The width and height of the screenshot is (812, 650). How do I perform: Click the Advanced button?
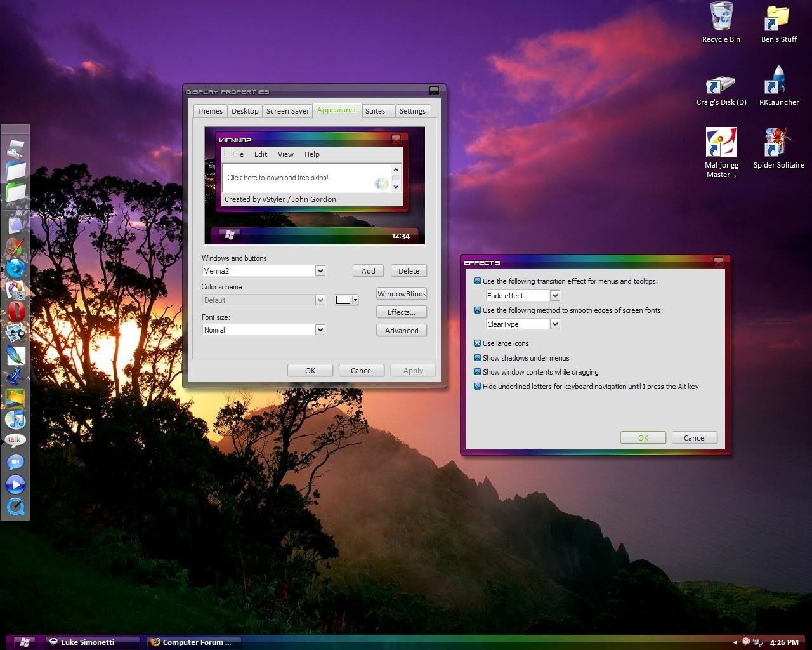[402, 331]
